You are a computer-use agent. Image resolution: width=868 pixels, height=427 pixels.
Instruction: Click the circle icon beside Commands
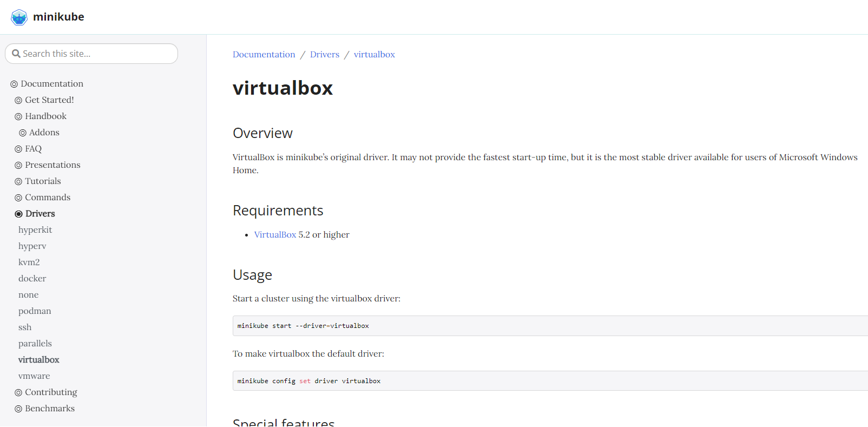coord(18,198)
